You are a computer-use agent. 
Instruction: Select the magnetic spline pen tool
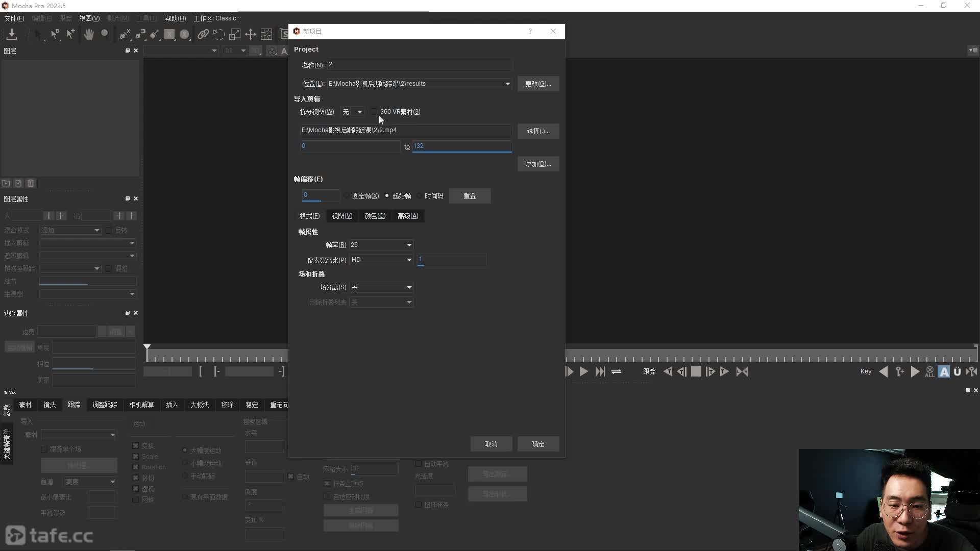[140, 34]
